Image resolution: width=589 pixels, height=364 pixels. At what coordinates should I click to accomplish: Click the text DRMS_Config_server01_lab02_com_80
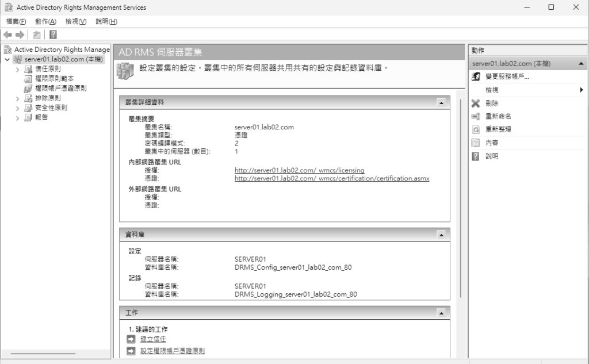coord(293,267)
